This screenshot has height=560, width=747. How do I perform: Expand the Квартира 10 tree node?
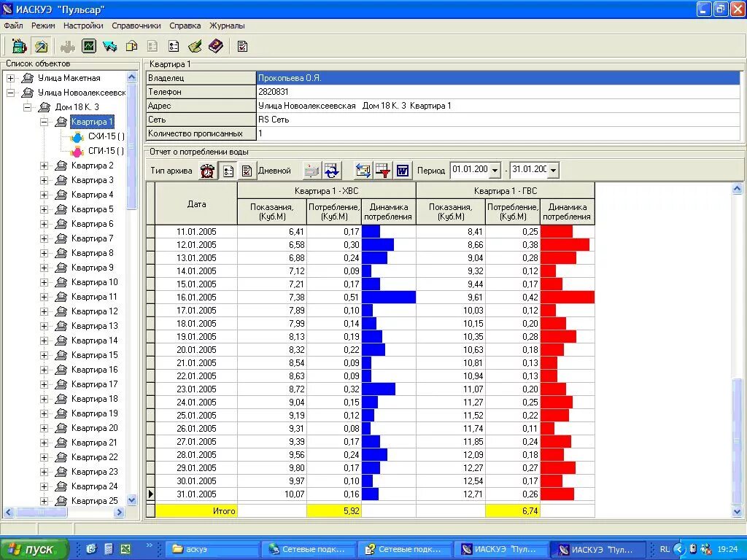pos(44,282)
